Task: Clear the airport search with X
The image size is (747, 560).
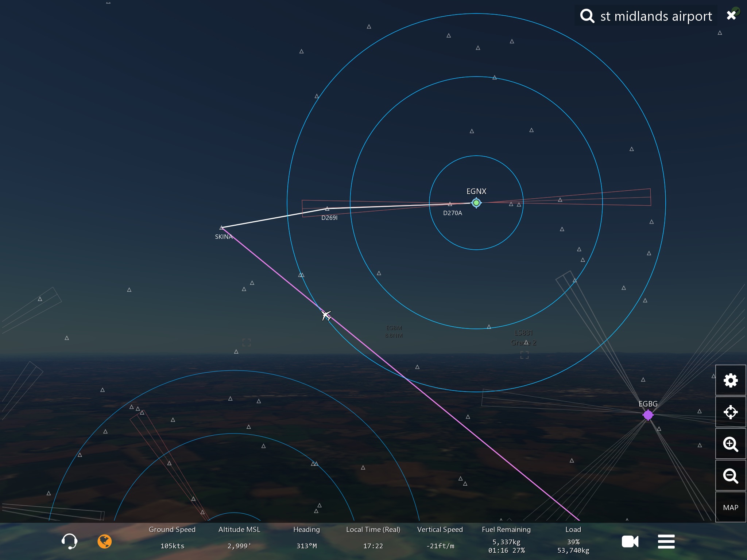Action: [x=731, y=15]
